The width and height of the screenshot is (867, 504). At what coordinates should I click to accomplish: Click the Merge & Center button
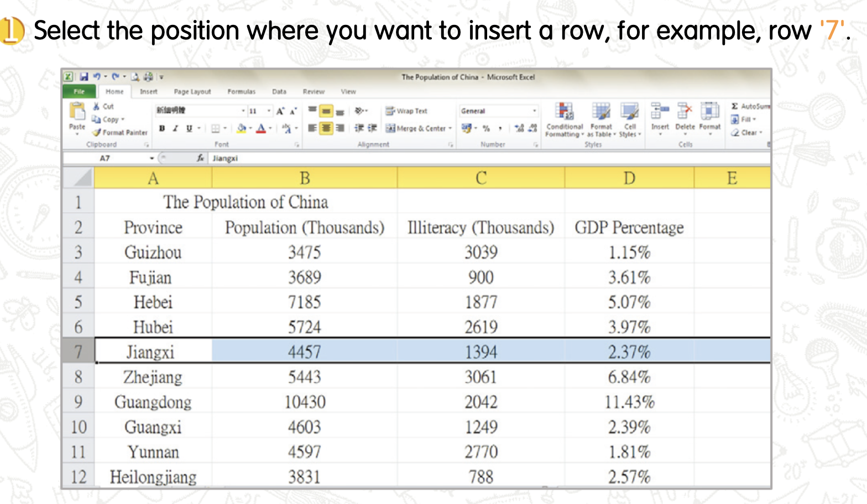pos(418,128)
